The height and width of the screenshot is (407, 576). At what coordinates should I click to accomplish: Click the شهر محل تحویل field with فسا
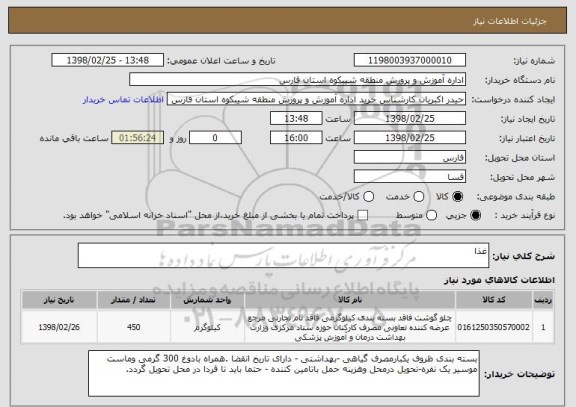click(410, 177)
